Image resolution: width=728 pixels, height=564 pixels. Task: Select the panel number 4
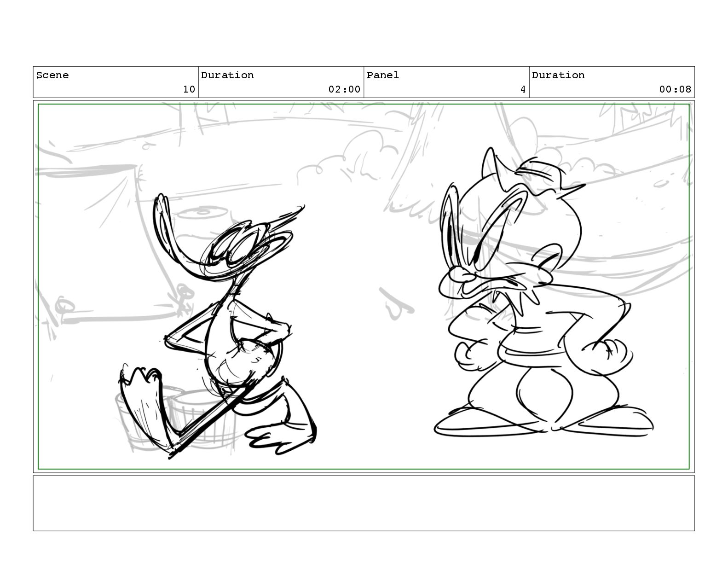(x=523, y=89)
